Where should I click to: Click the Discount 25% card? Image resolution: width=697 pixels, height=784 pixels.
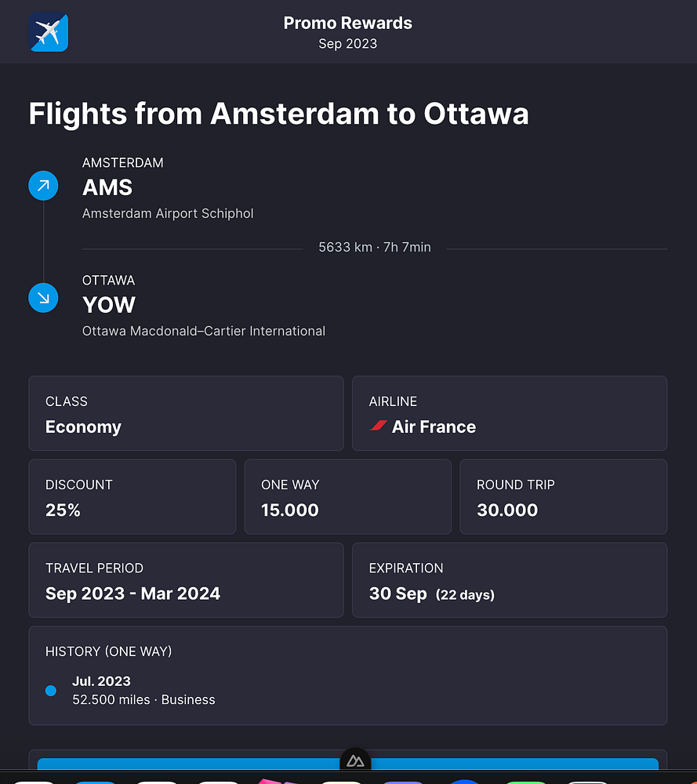tap(132, 497)
